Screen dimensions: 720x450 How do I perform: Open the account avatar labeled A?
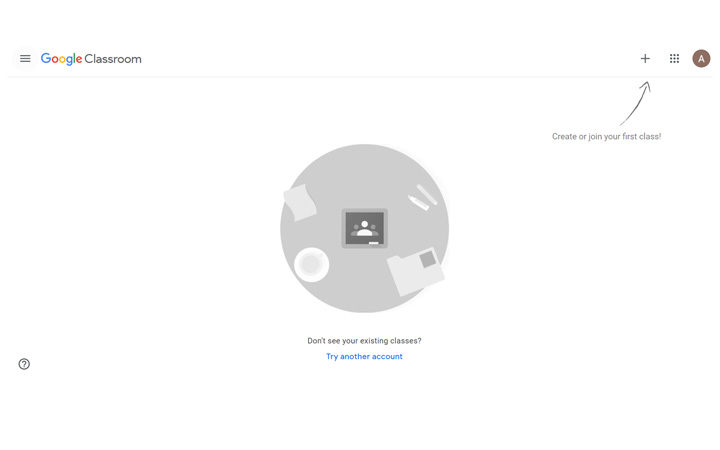[x=701, y=58]
